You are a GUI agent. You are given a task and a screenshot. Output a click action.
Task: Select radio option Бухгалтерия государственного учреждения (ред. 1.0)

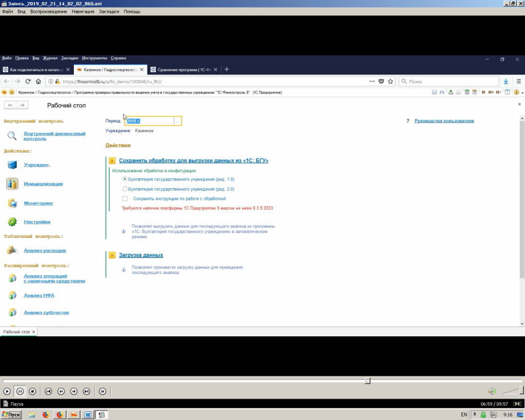[125, 179]
